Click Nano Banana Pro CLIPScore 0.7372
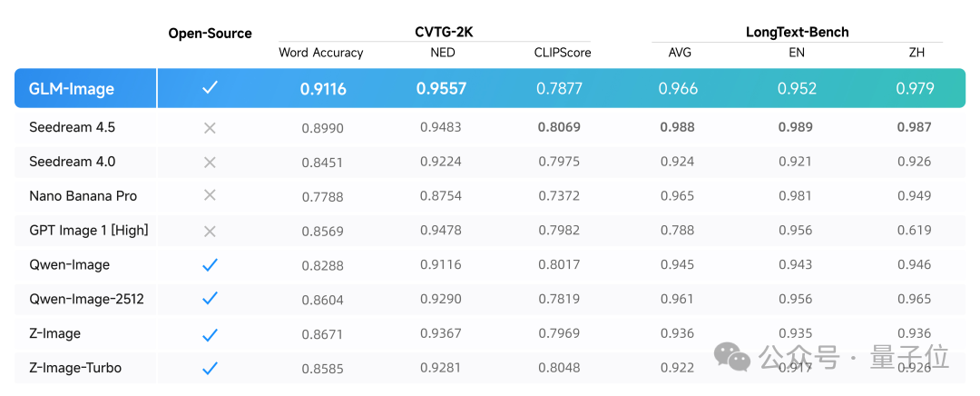Image resolution: width=980 pixels, height=396 pixels. (559, 196)
